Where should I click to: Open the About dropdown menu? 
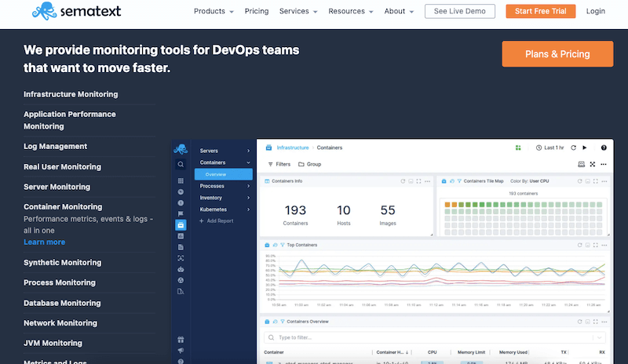pos(399,11)
